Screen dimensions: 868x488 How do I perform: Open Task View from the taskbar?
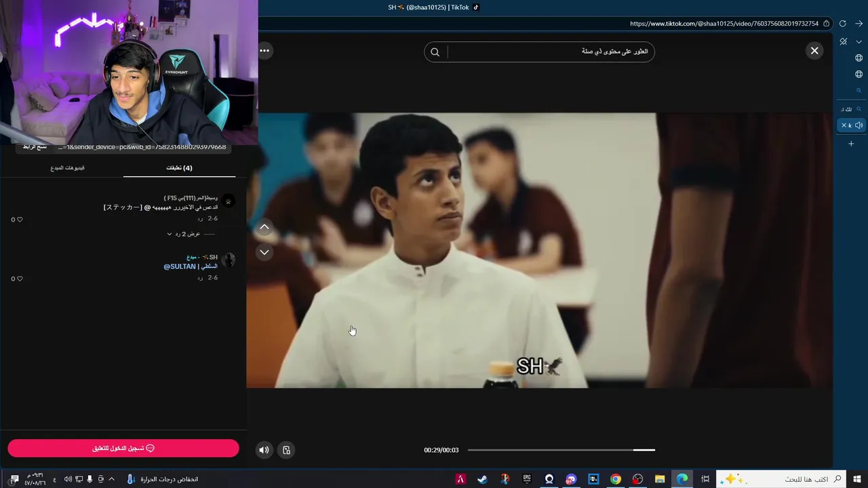pyautogui.click(x=705, y=479)
